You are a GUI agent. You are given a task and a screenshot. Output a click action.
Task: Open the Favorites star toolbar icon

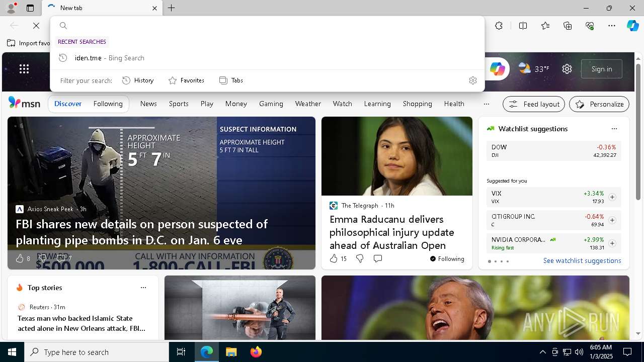[x=545, y=26]
